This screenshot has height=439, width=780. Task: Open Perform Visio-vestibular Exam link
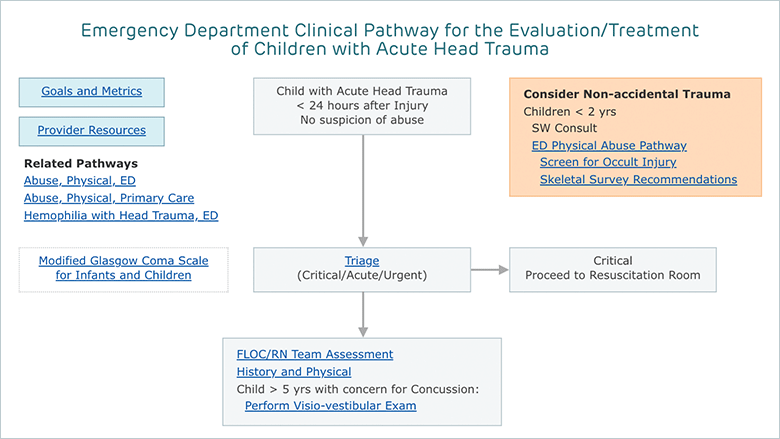point(330,406)
